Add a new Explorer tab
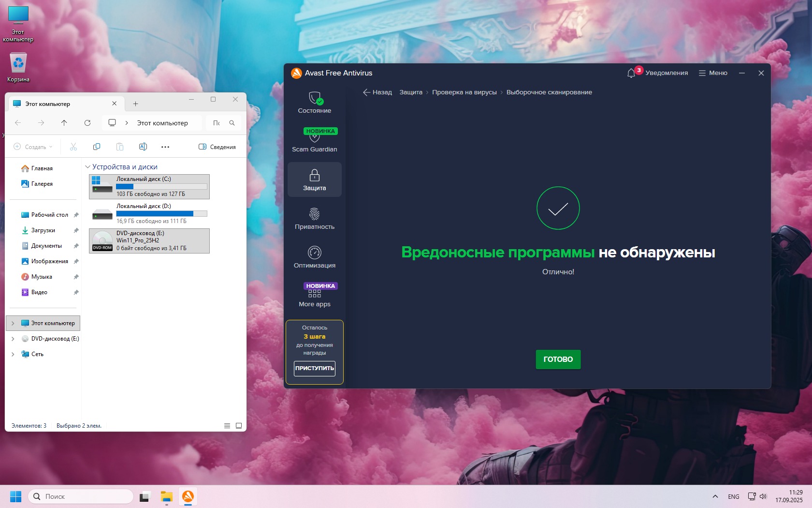 (x=136, y=104)
